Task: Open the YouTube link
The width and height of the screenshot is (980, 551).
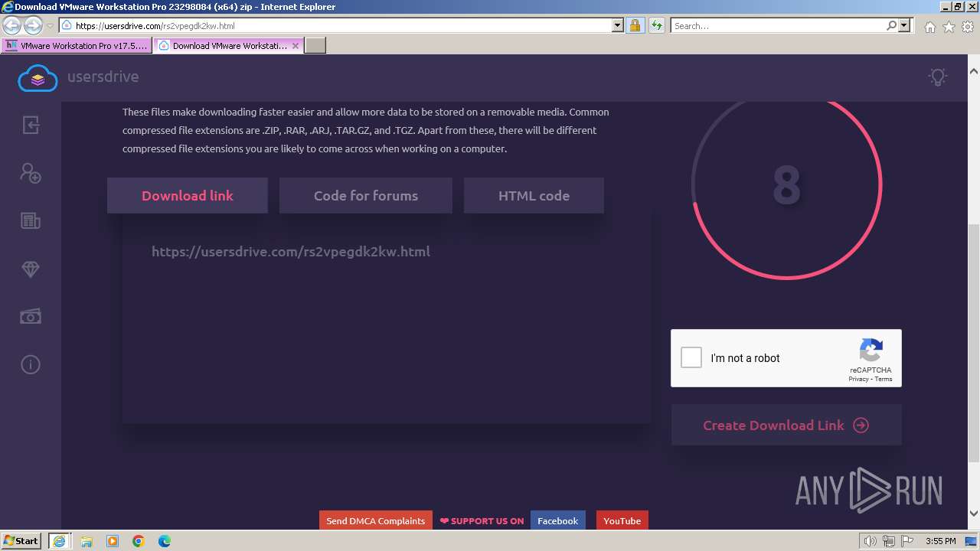Action: [x=622, y=520]
